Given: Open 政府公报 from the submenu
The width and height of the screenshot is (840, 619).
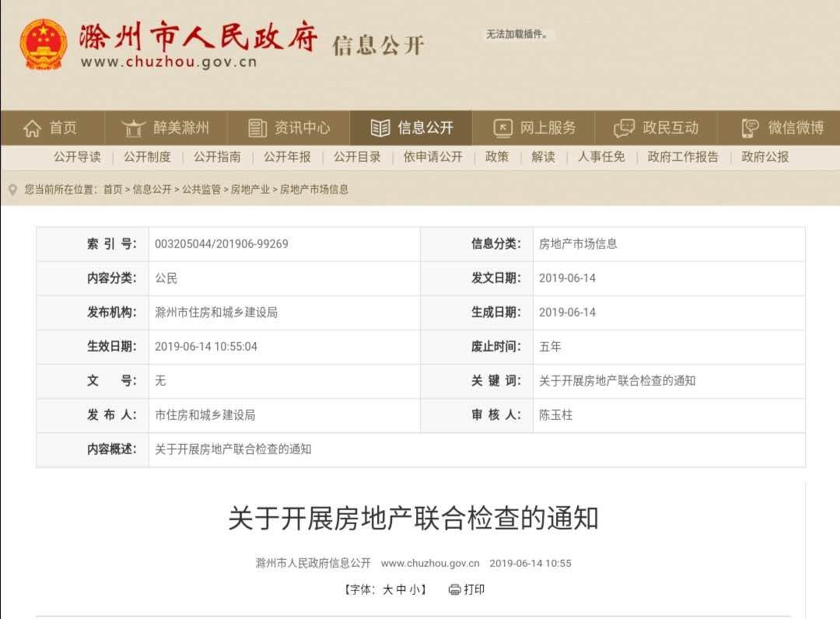Looking at the screenshot, I should (x=765, y=157).
